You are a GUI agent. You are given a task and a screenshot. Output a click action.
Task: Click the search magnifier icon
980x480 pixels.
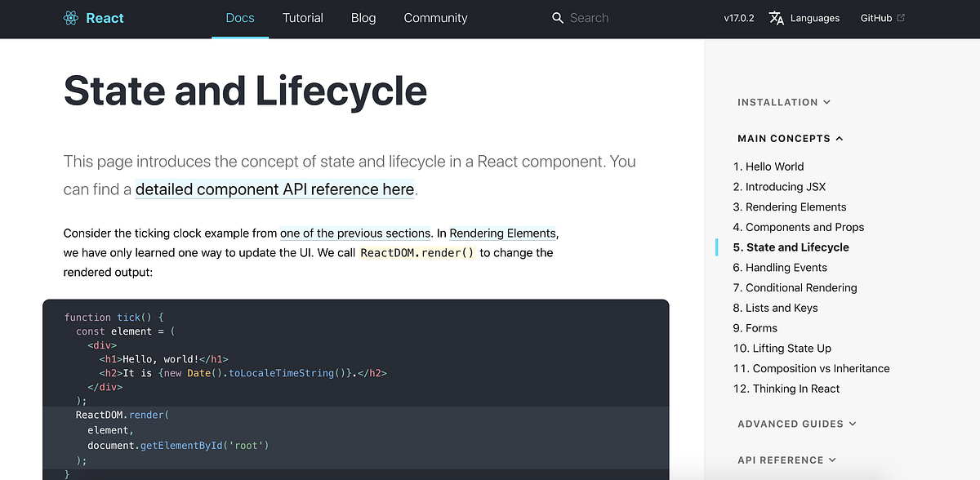click(x=558, y=17)
